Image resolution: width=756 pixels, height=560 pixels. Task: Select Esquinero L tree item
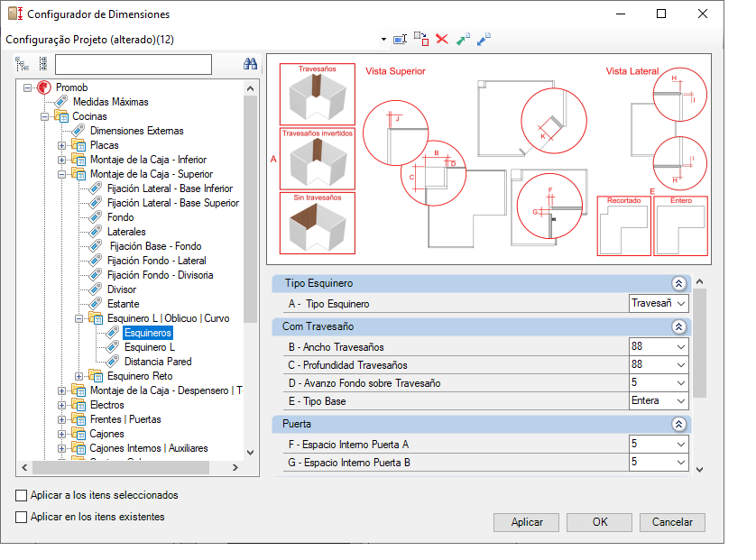pos(150,347)
